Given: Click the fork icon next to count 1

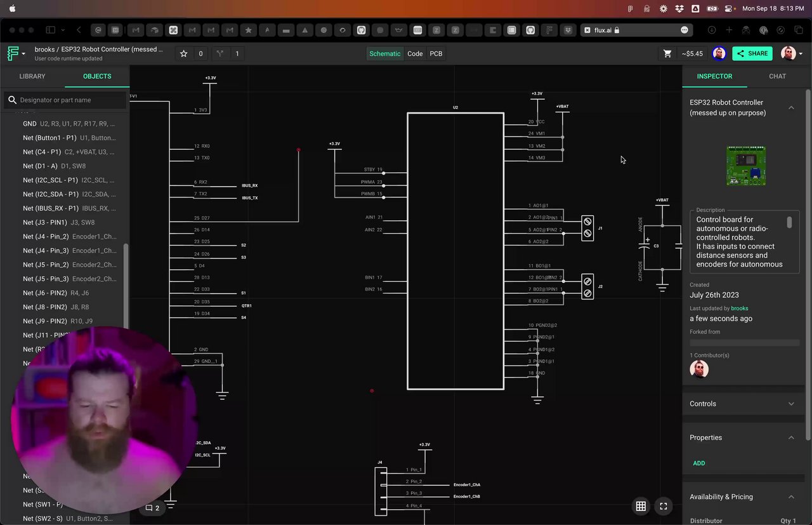Looking at the screenshot, I should point(220,54).
